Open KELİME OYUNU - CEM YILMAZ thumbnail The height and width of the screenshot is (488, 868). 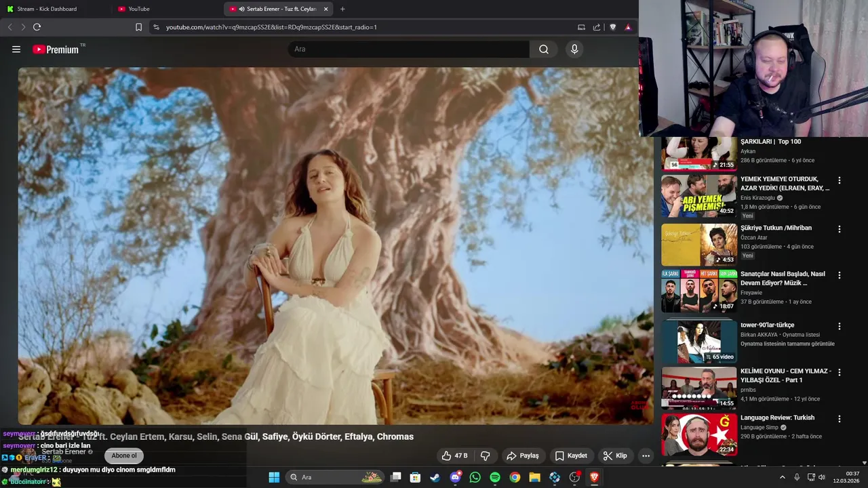tap(699, 388)
